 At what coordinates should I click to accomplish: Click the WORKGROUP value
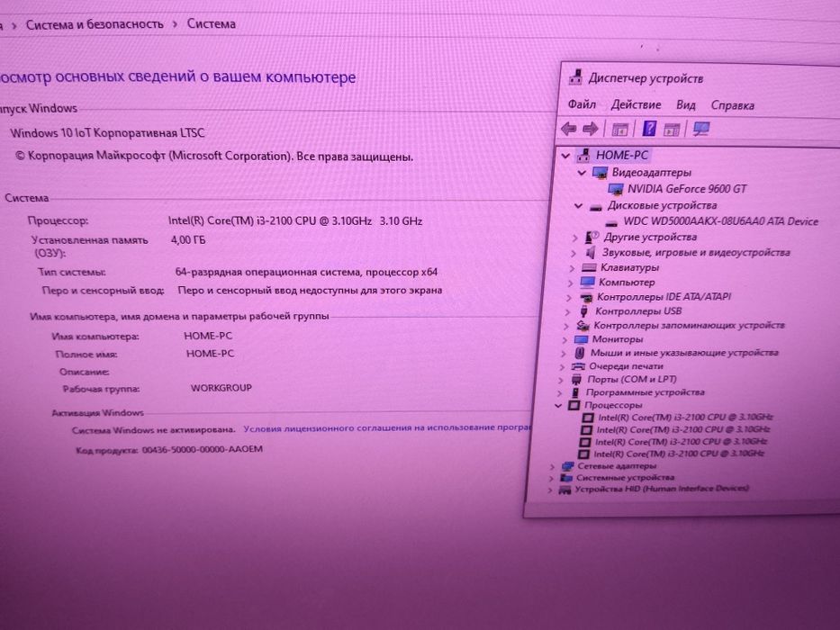(x=221, y=387)
